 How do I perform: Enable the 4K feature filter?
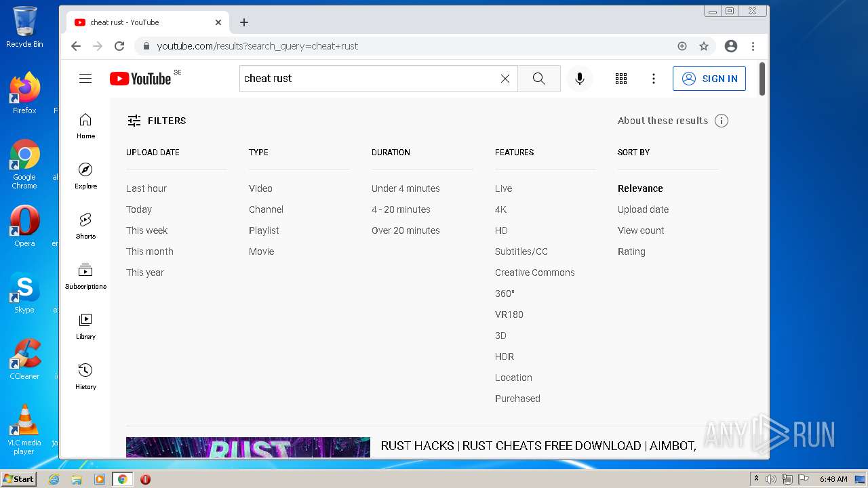coord(501,209)
